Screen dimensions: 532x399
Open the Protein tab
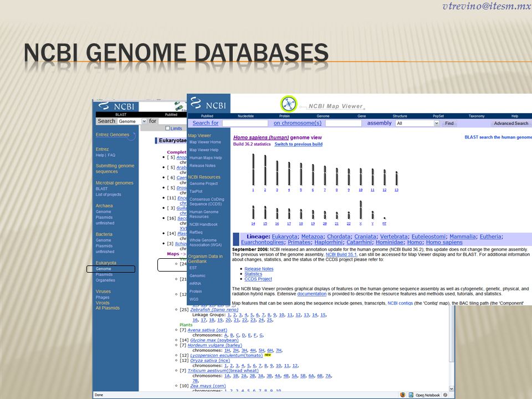[284, 116]
